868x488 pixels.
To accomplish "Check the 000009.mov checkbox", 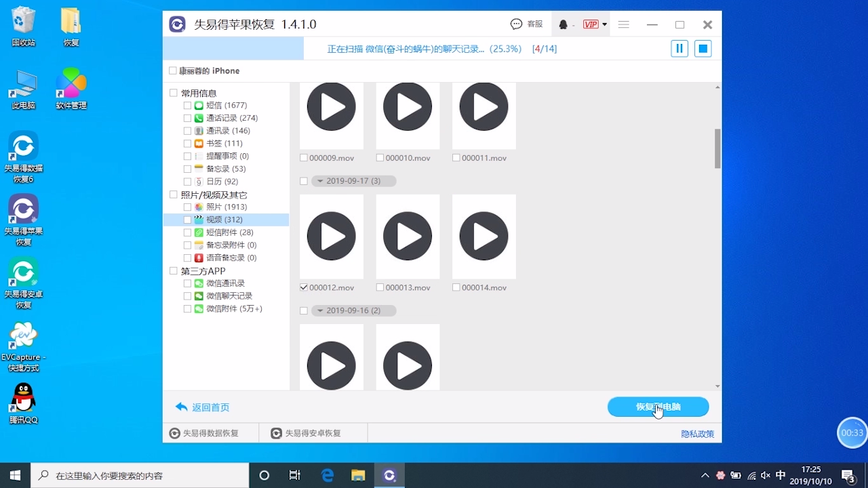I will tap(304, 158).
